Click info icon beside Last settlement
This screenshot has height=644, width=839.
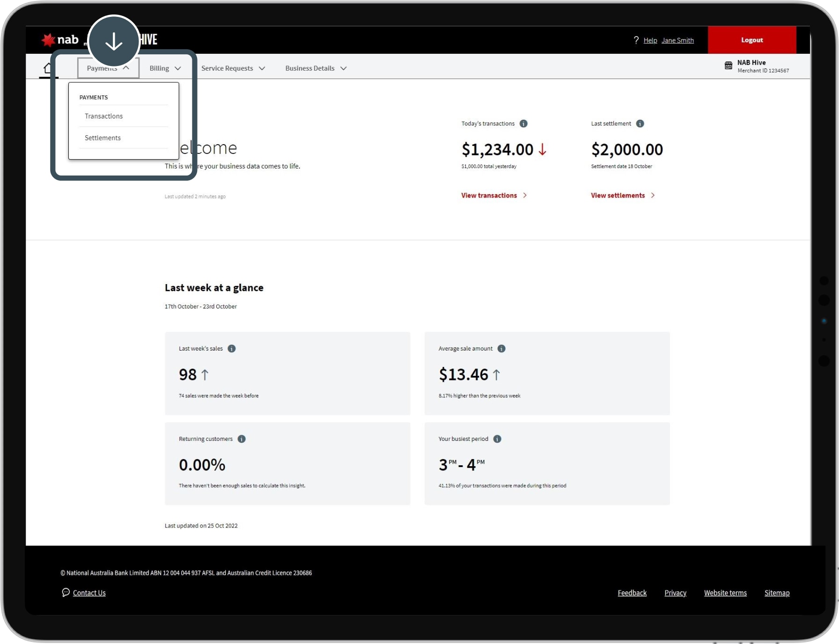click(x=640, y=124)
